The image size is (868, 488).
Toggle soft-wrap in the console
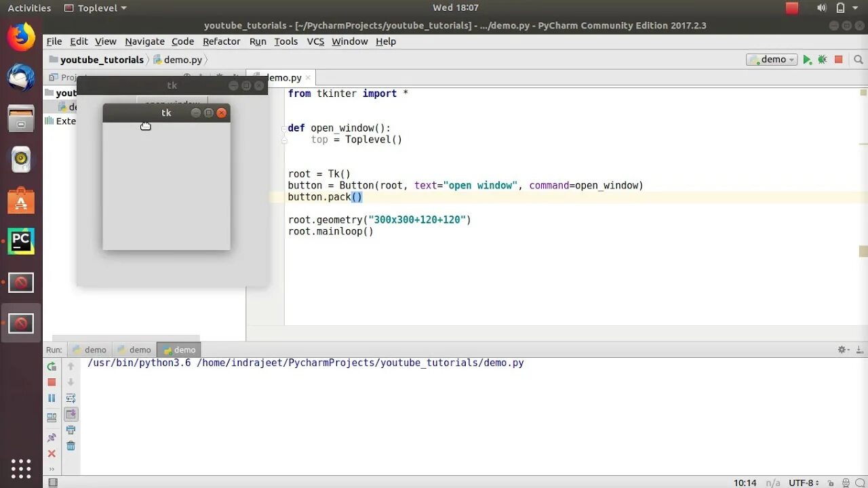point(71,399)
